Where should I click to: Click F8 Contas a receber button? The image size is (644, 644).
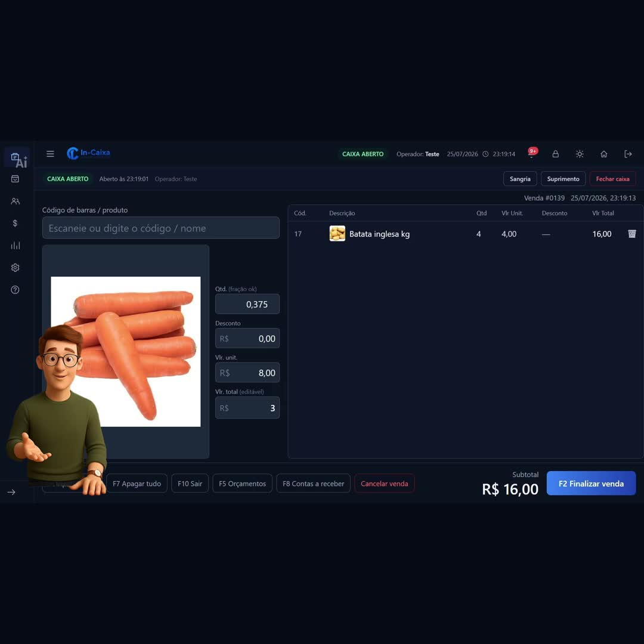[314, 484]
